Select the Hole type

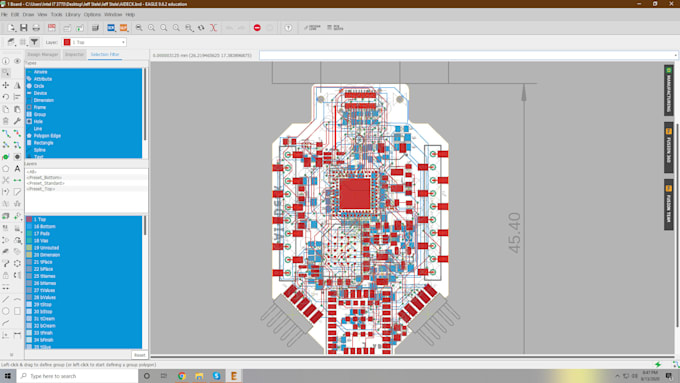tap(83, 121)
